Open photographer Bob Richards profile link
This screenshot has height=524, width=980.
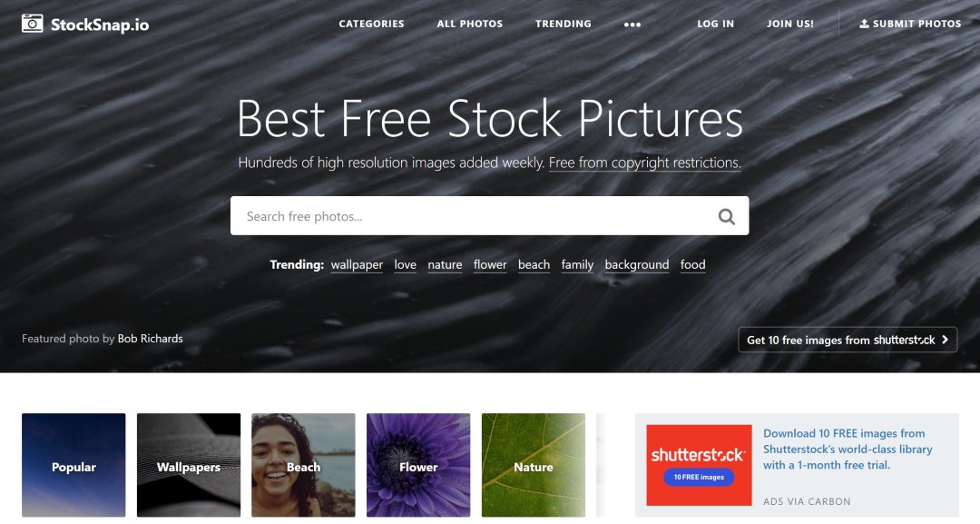click(150, 339)
